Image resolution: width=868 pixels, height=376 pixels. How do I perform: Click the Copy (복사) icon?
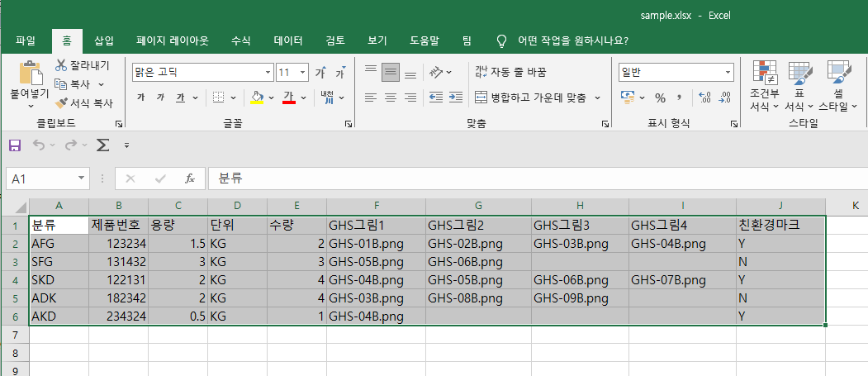coord(61,84)
